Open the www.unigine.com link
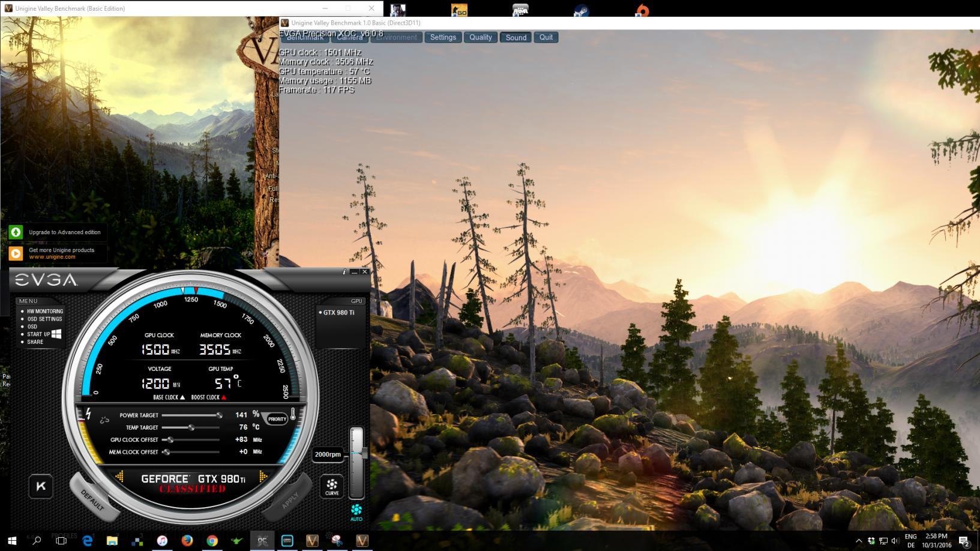The width and height of the screenshot is (980, 551). [x=52, y=257]
